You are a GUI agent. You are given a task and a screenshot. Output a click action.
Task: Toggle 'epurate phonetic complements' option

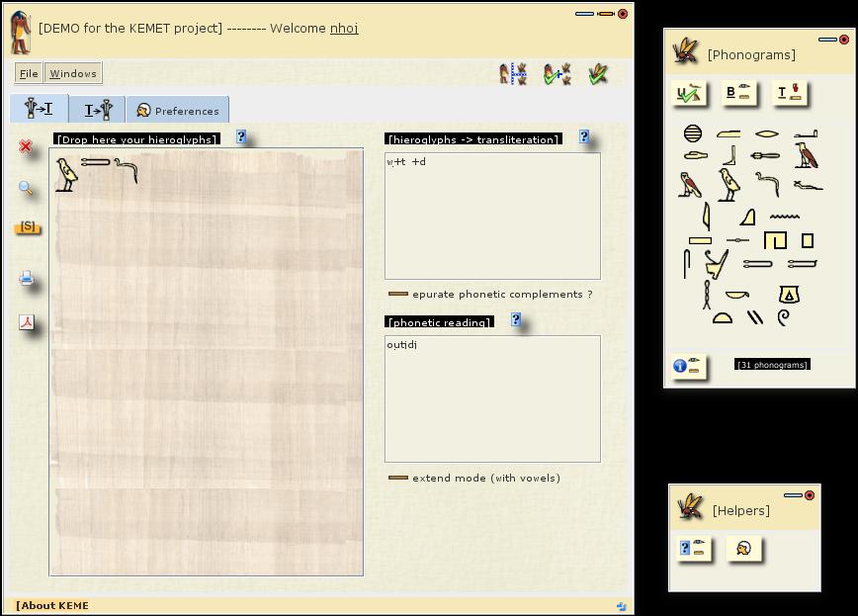pyautogui.click(x=398, y=295)
